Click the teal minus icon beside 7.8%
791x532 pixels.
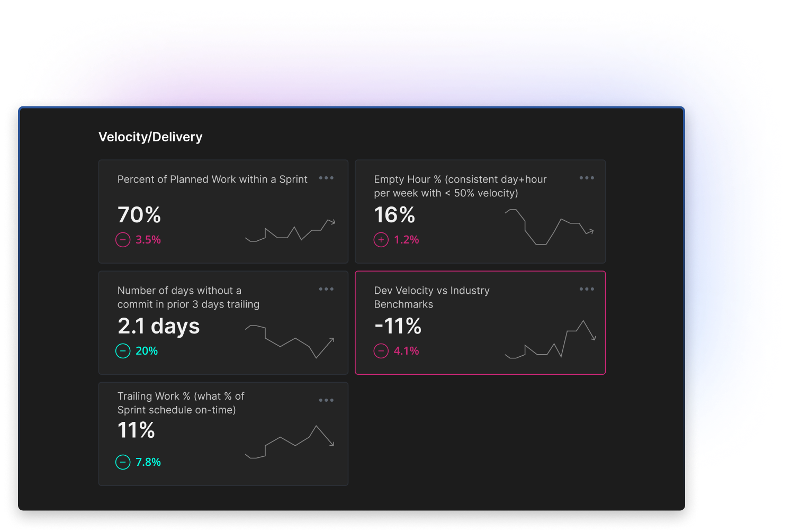[123, 462]
